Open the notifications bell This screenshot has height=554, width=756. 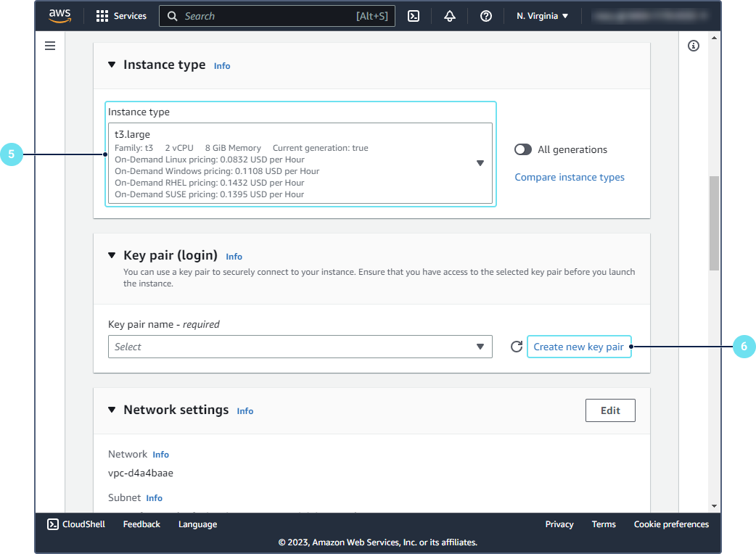point(450,16)
